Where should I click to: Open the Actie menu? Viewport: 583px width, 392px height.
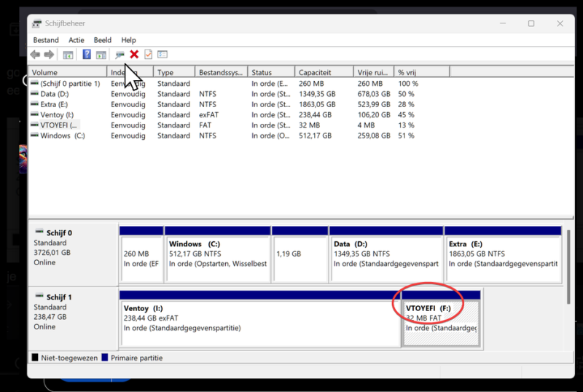click(77, 40)
